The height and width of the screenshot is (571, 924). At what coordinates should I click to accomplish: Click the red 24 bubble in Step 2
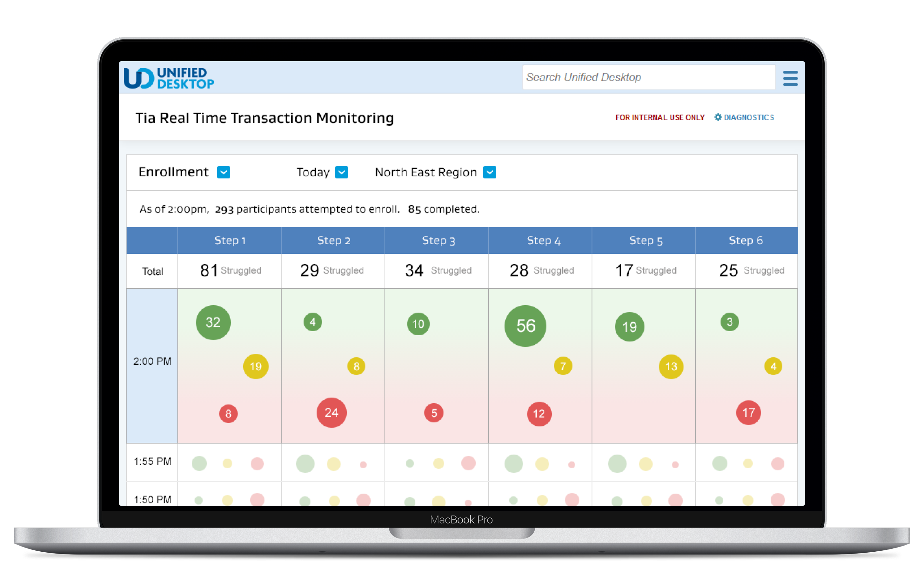click(331, 412)
